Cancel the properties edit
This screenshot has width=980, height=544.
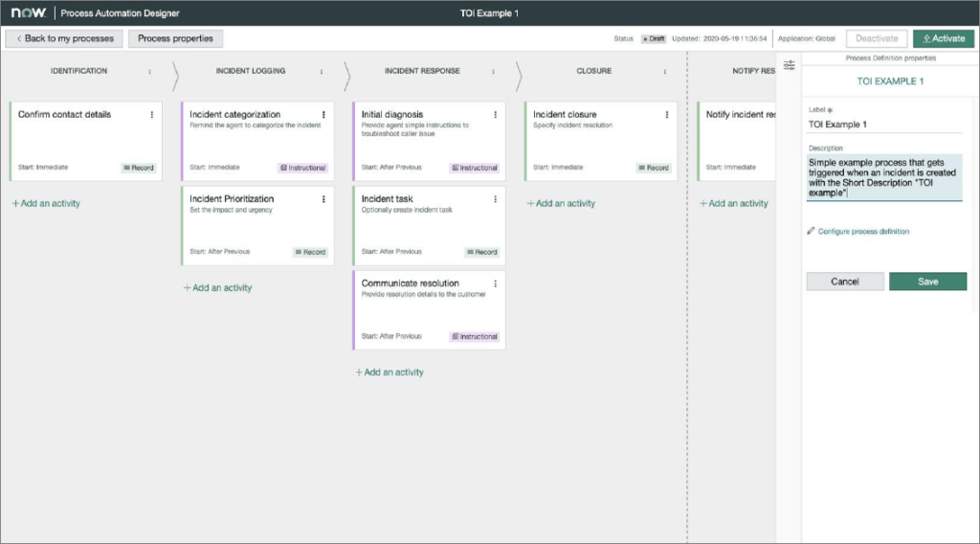pos(845,282)
